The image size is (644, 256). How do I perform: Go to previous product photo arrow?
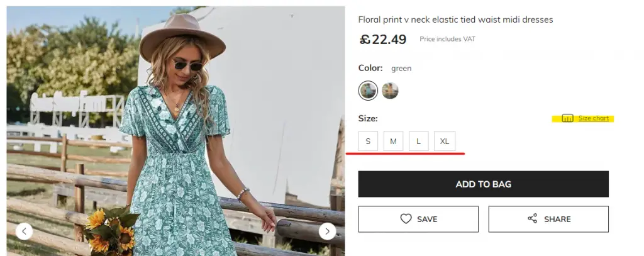coord(25,231)
